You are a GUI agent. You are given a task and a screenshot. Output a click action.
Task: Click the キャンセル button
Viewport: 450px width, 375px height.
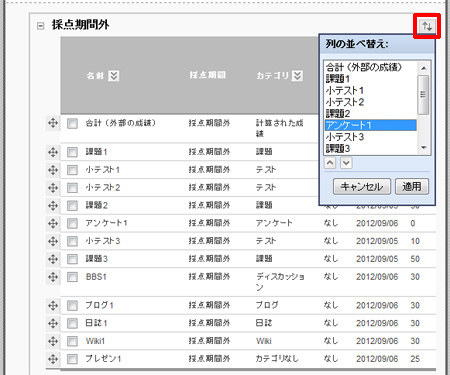coord(362,187)
